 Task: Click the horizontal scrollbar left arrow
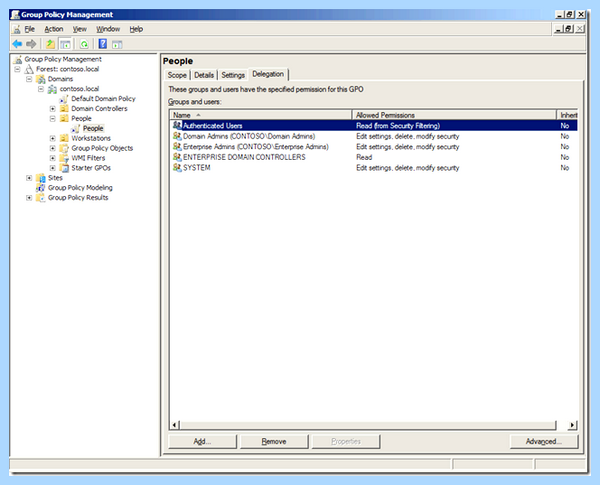(174, 425)
